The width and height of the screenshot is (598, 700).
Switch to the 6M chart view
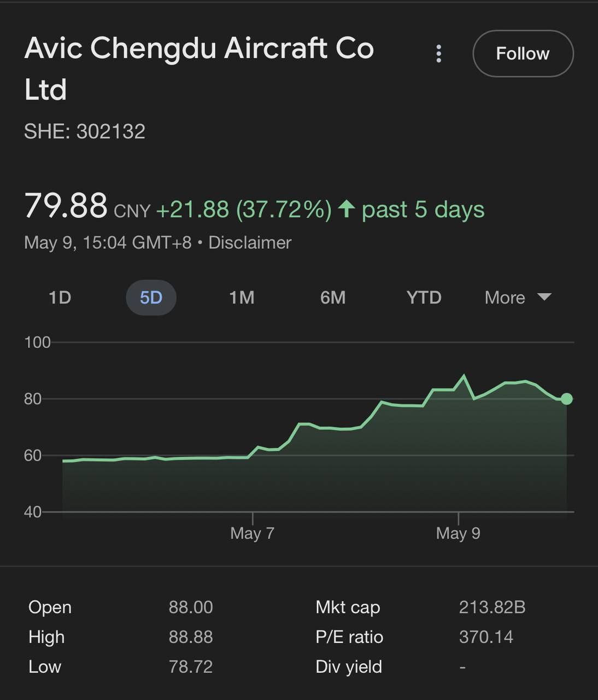[x=333, y=297]
